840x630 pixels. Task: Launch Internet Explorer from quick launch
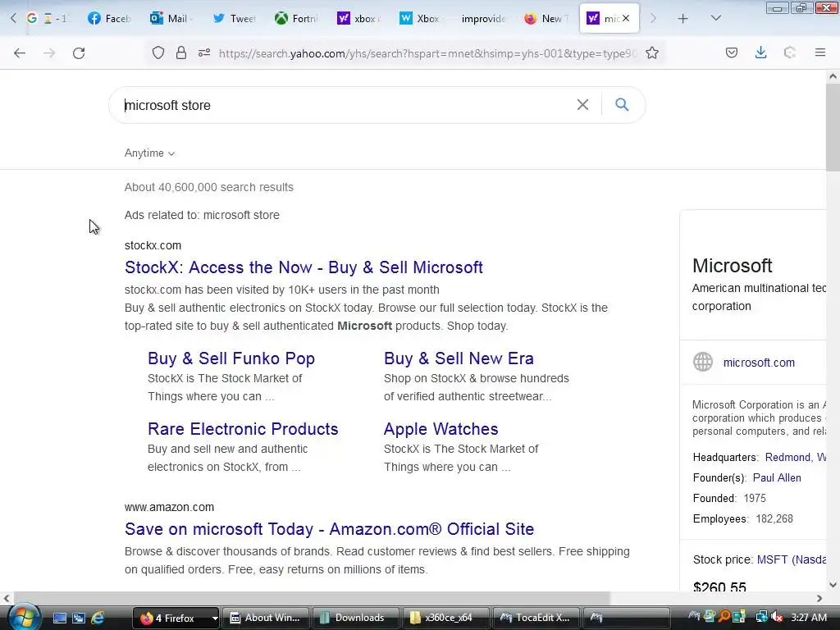coord(98,618)
